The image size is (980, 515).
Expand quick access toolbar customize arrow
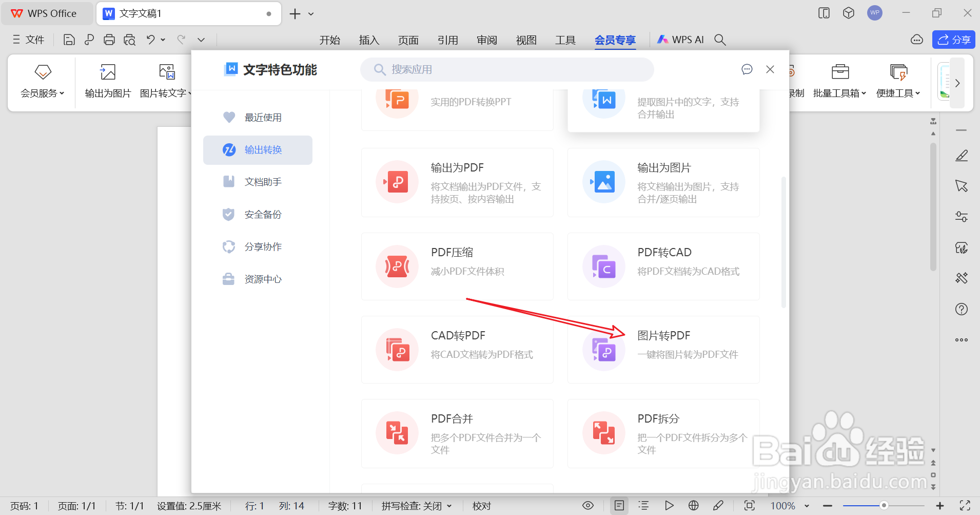[x=201, y=40]
